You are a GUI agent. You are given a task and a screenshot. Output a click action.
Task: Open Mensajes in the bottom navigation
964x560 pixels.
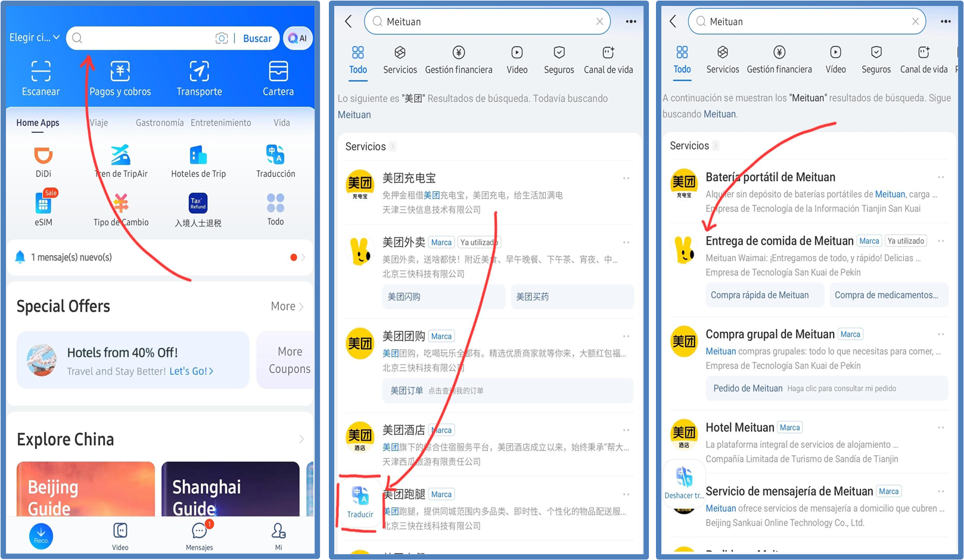point(200,537)
